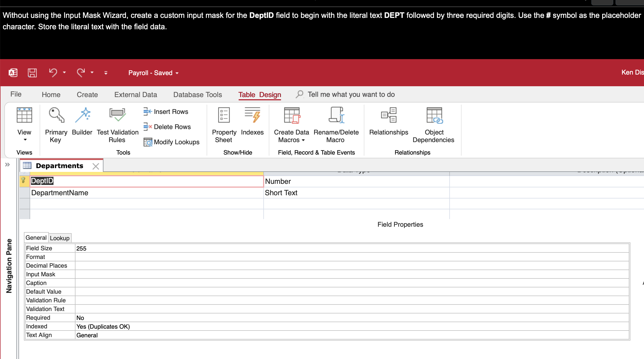Show the Property Sheet

click(223, 125)
